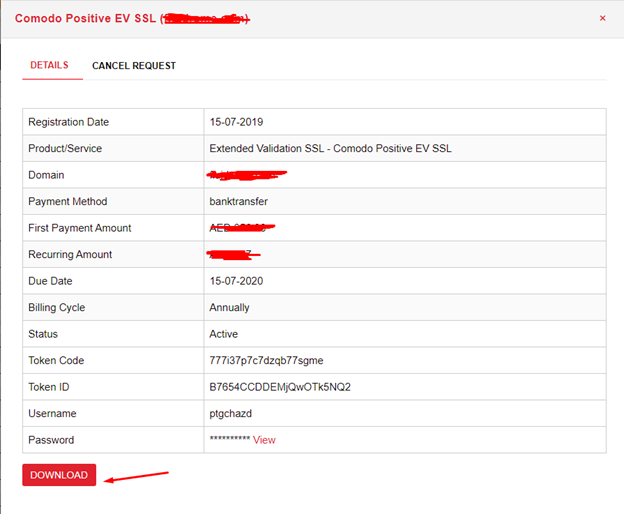The image size is (624, 514).
Task: Click the Domain label
Action: pos(46,175)
